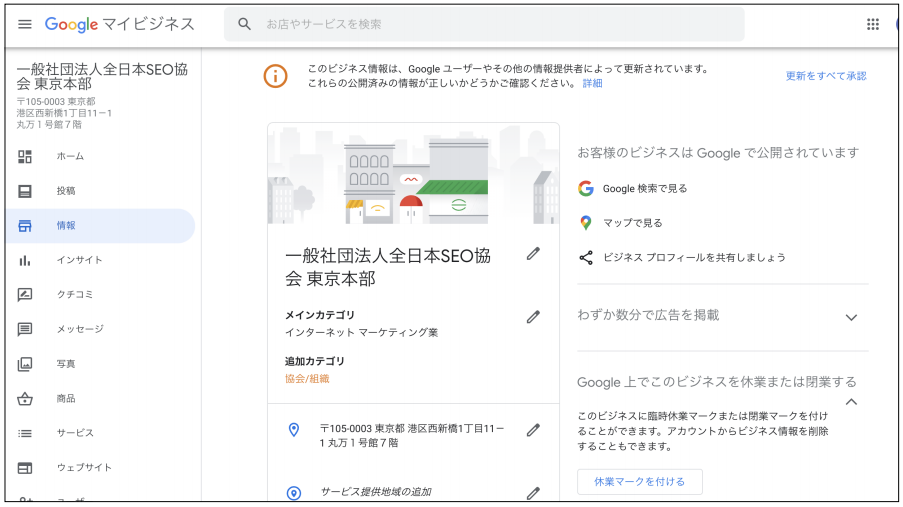Edit the business address with pencil icon

coord(533,430)
